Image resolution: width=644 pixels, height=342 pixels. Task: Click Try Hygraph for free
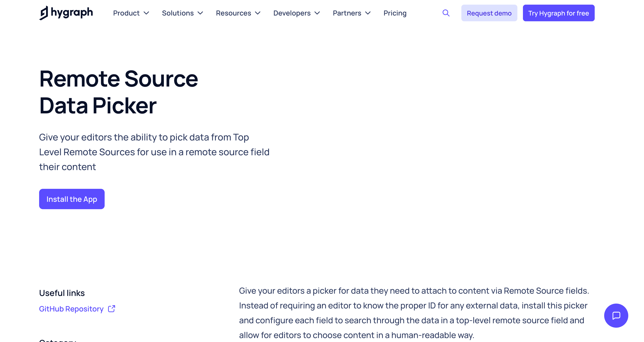coord(558,13)
